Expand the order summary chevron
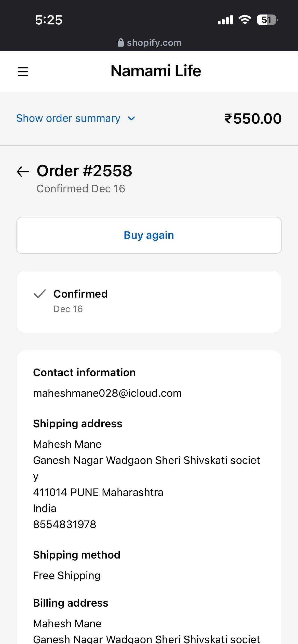 (131, 118)
